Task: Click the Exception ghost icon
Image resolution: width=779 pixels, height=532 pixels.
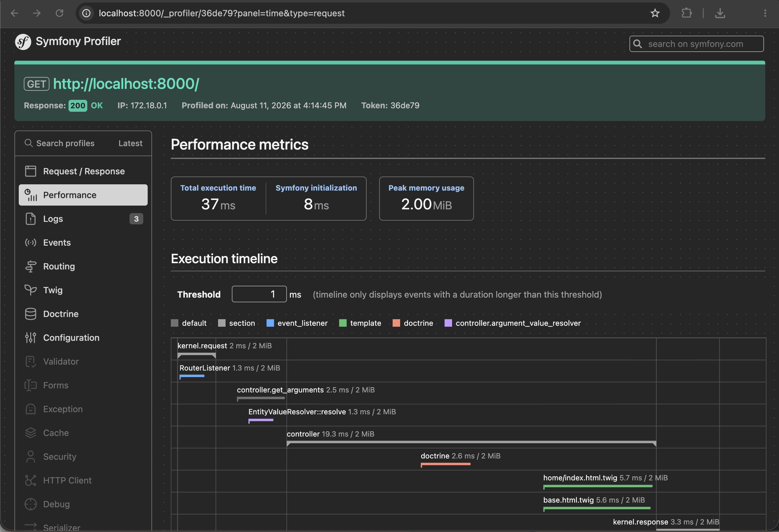Action: pos(31,409)
